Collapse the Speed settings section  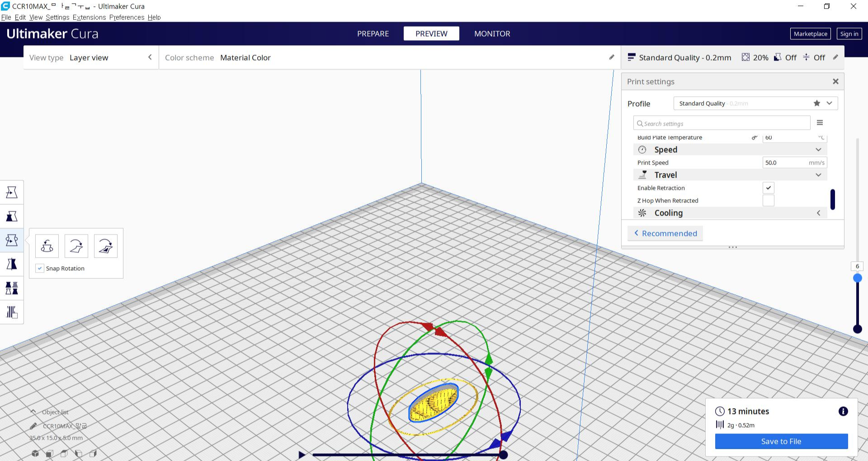point(730,150)
